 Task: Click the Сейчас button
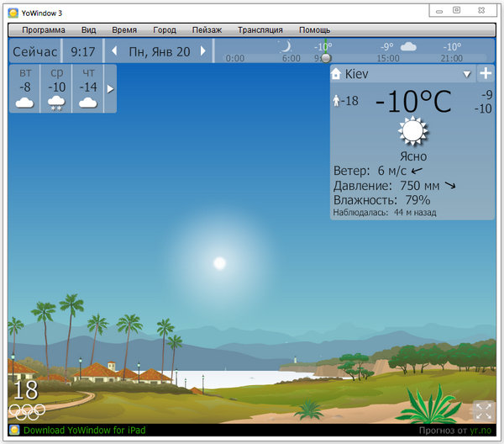(34, 51)
